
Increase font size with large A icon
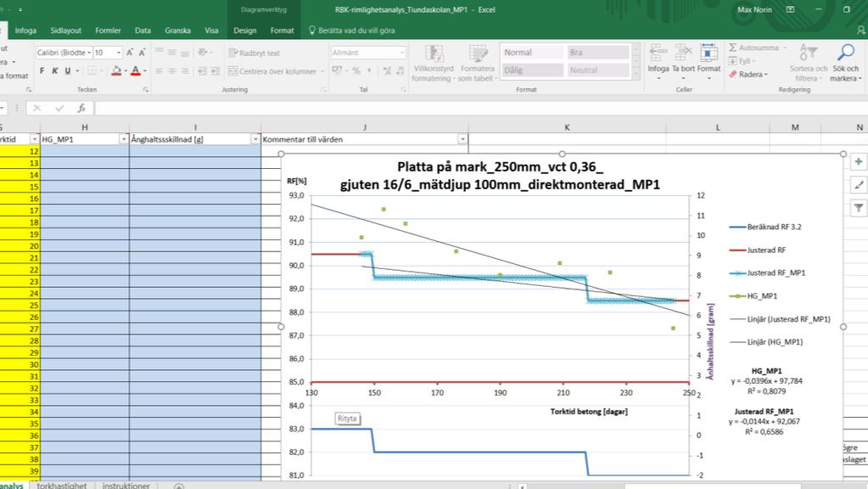click(130, 53)
